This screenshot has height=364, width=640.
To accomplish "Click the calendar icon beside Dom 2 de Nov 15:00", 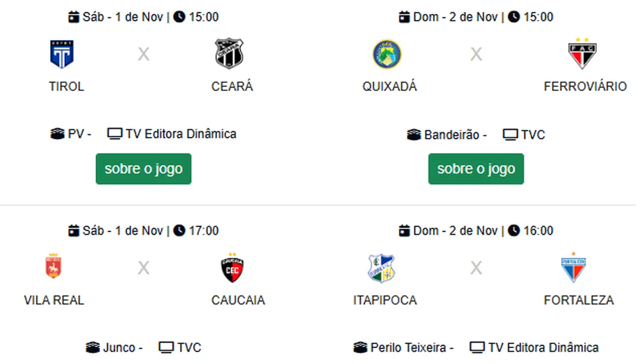I will (404, 17).
